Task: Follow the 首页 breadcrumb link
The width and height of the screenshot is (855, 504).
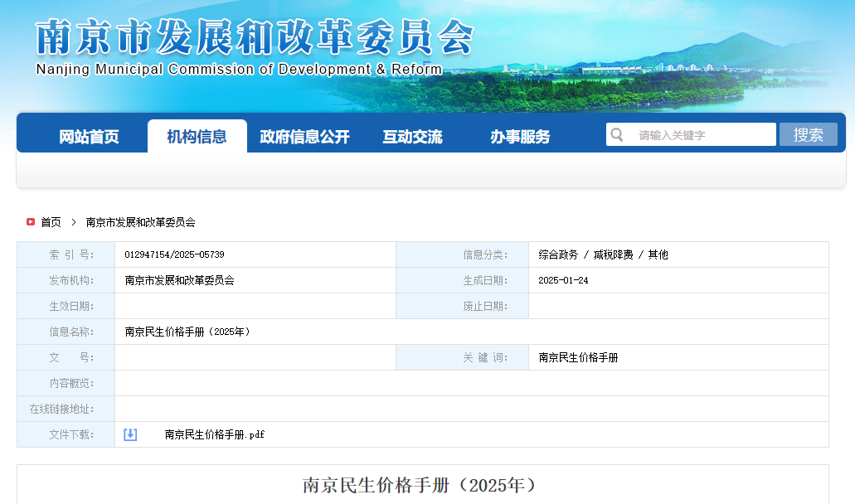Action: [x=51, y=222]
